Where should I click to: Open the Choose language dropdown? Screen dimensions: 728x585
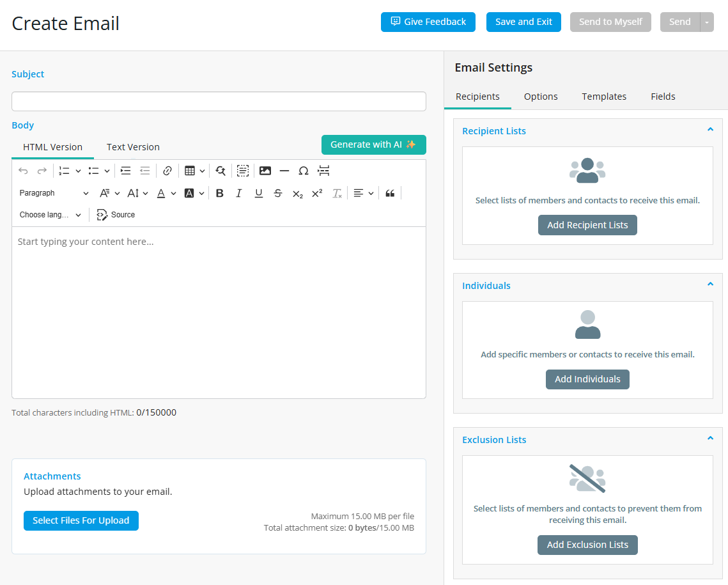[50, 215]
